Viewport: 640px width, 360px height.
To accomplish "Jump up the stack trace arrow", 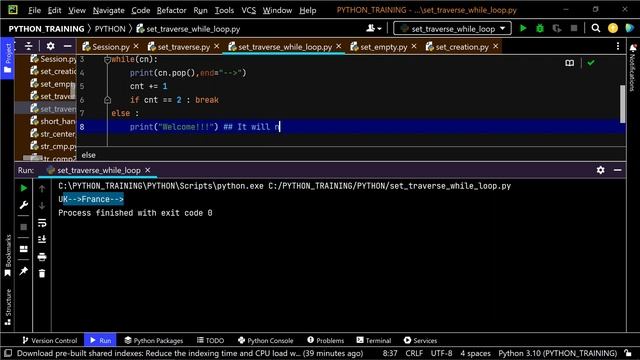I will (42, 188).
